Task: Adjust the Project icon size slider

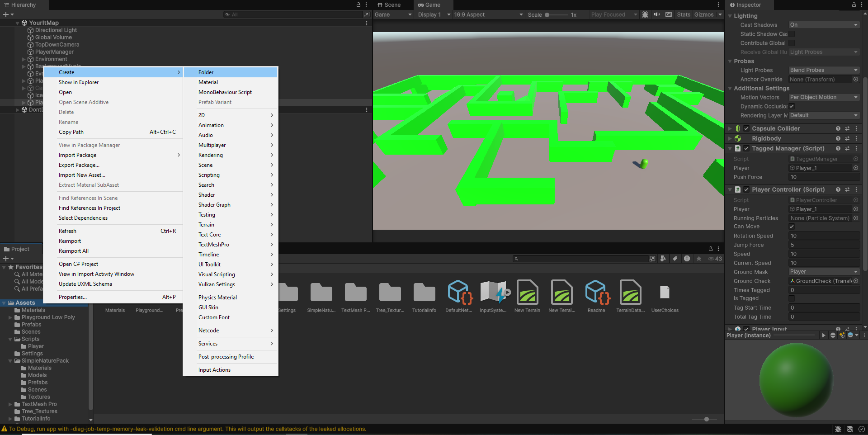Action: 704,419
